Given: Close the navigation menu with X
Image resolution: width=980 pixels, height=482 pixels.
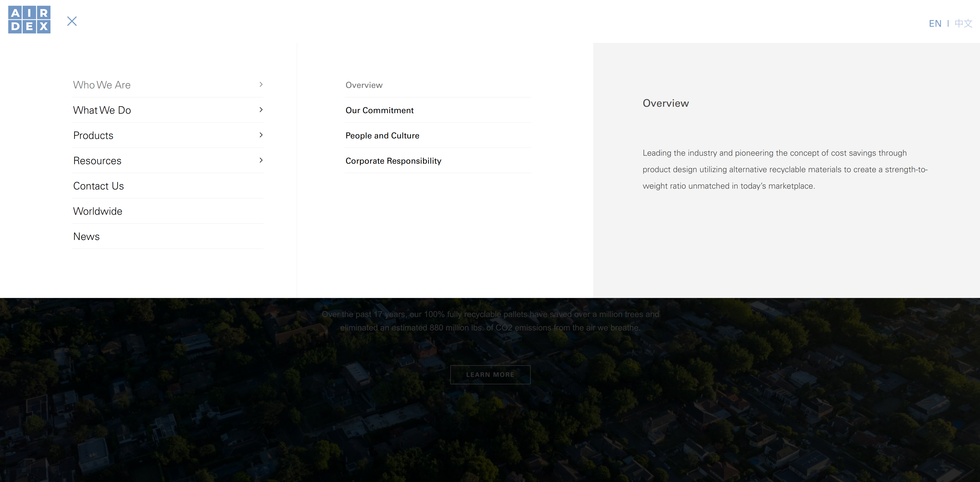Looking at the screenshot, I should point(72,21).
